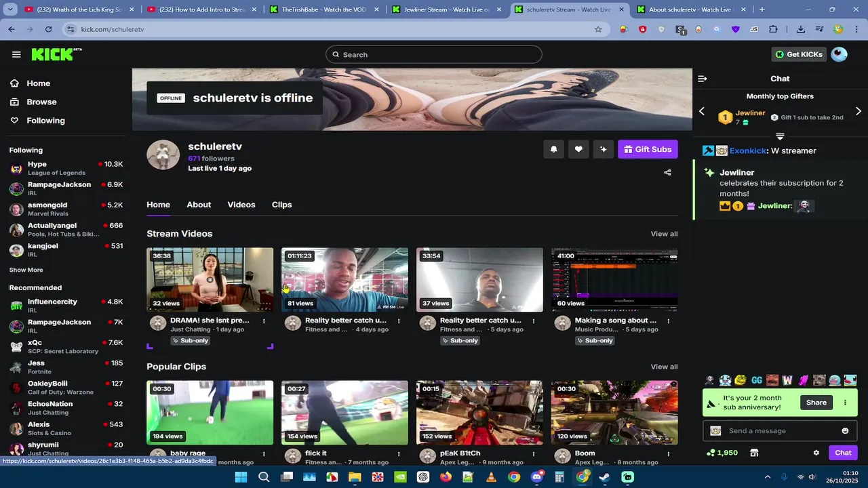Open the Making a song video thumbnail
Viewport: 868px width, 488px height.
[614, 279]
